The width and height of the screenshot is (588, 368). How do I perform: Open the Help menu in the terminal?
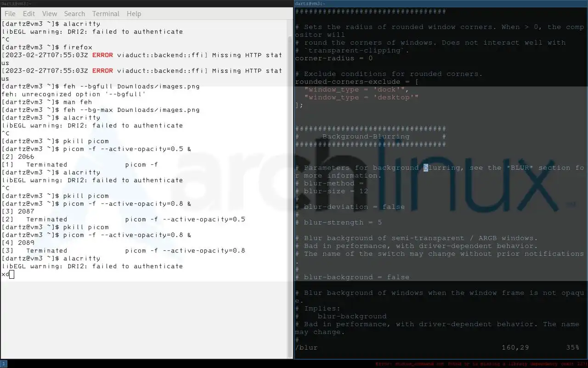click(134, 14)
